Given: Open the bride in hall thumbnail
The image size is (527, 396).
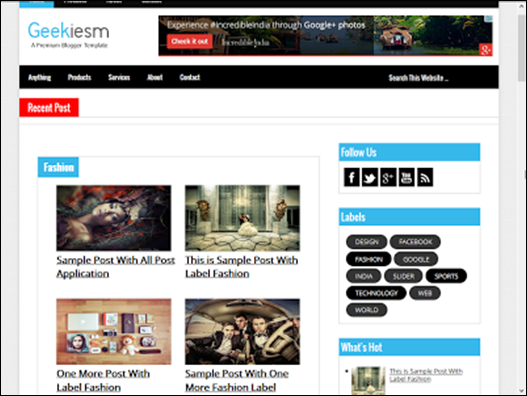Looking at the screenshot, I should point(242,218).
